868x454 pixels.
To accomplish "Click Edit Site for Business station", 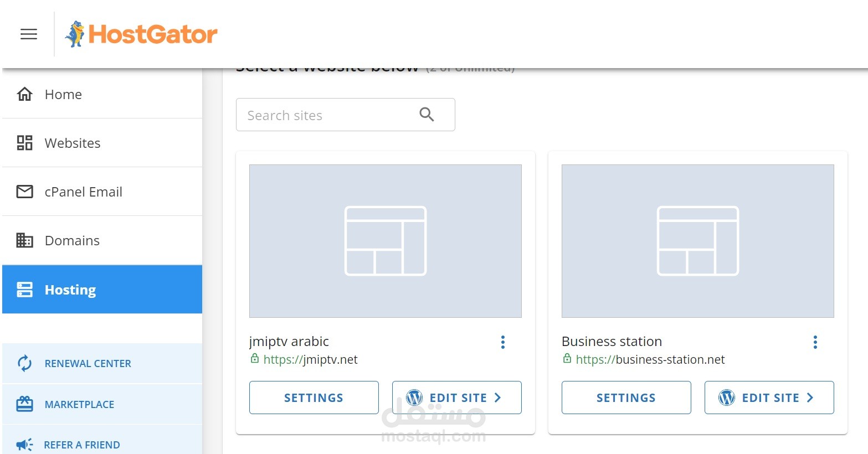I will click(769, 398).
